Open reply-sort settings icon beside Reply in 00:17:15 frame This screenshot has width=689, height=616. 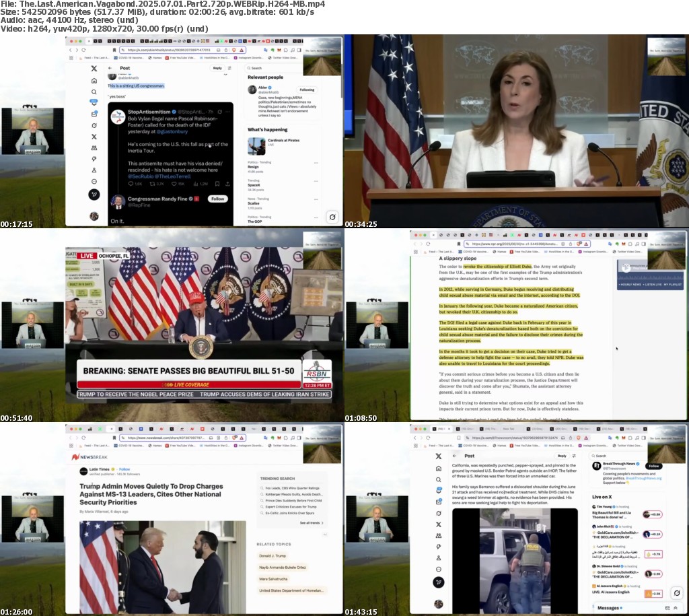(x=229, y=68)
